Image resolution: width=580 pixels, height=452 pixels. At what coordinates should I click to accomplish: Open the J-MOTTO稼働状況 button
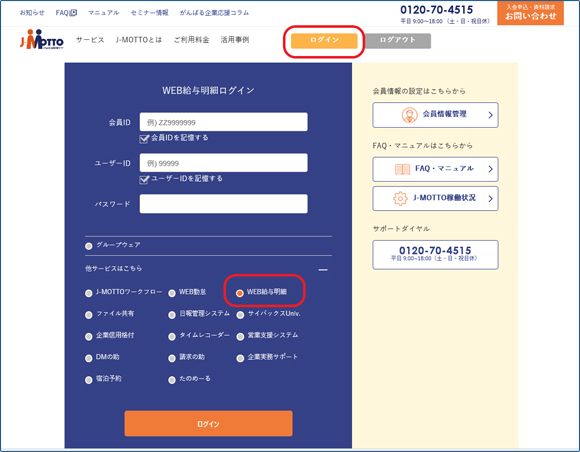(435, 199)
